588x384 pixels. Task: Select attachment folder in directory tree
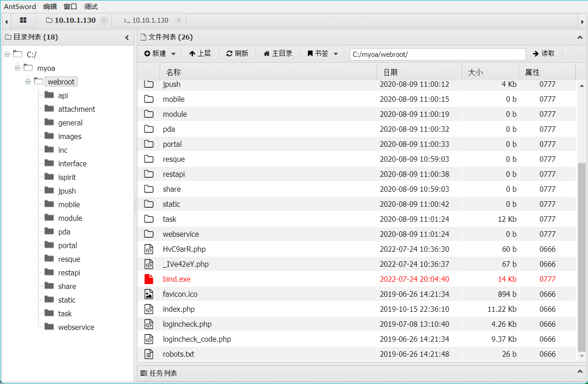point(77,109)
